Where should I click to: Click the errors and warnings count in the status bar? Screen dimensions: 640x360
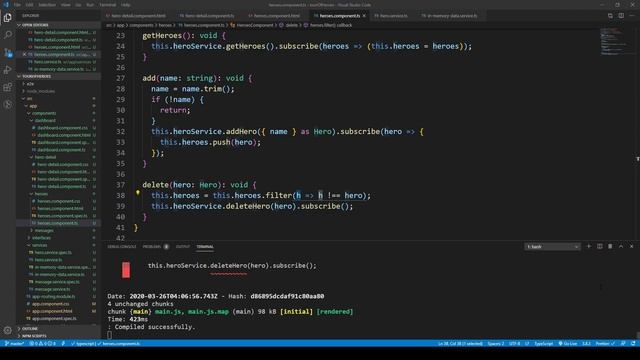[42, 344]
